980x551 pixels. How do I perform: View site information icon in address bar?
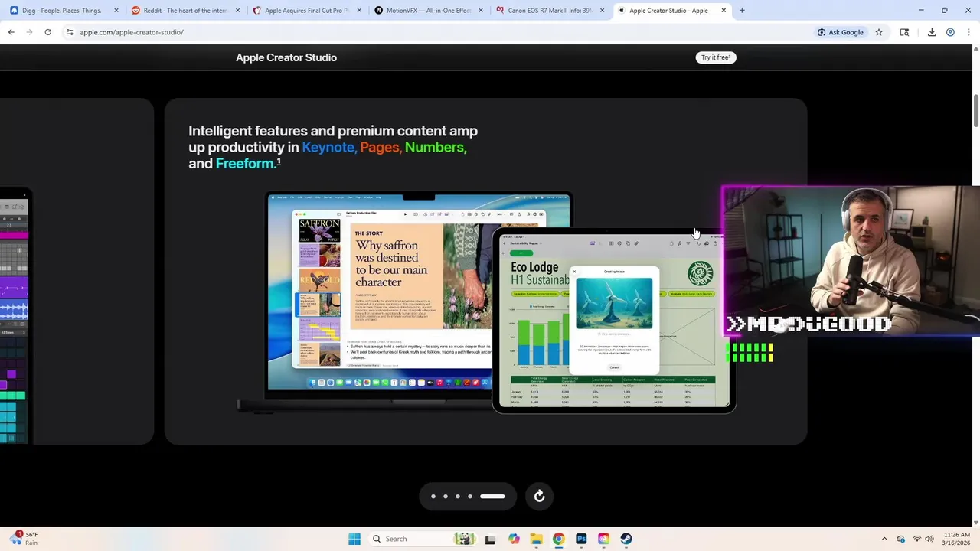[x=70, y=32]
